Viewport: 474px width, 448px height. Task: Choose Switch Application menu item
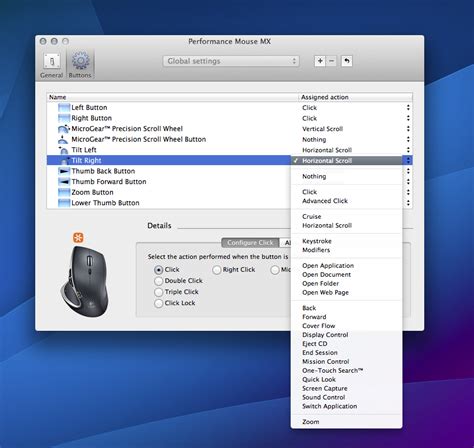pos(347,406)
